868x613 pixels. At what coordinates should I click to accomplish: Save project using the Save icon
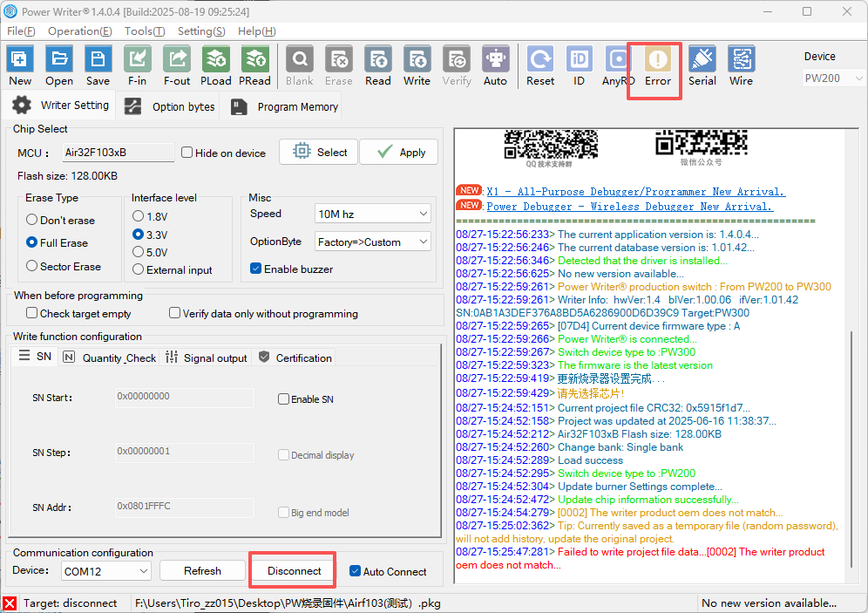tap(98, 65)
